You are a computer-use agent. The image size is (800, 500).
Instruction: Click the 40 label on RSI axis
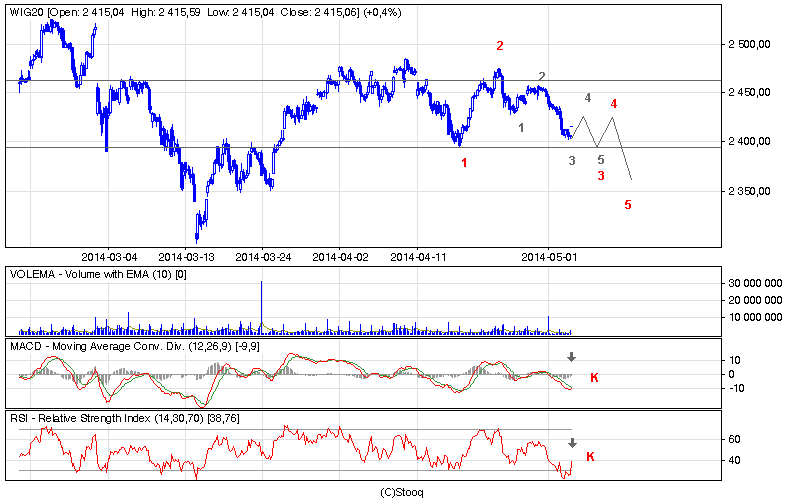click(x=734, y=461)
